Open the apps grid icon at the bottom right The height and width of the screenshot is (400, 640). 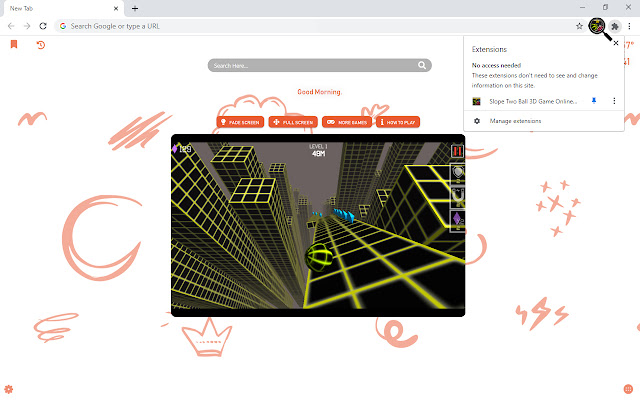pos(628,389)
